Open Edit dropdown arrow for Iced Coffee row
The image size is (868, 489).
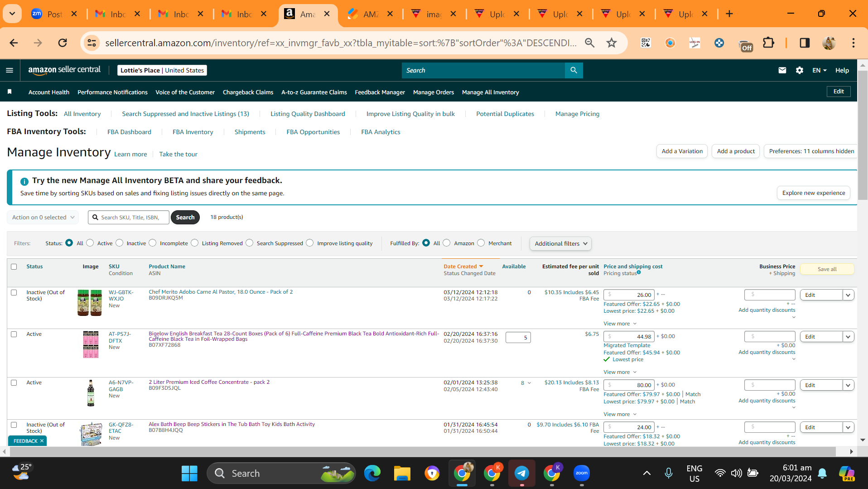tap(849, 385)
